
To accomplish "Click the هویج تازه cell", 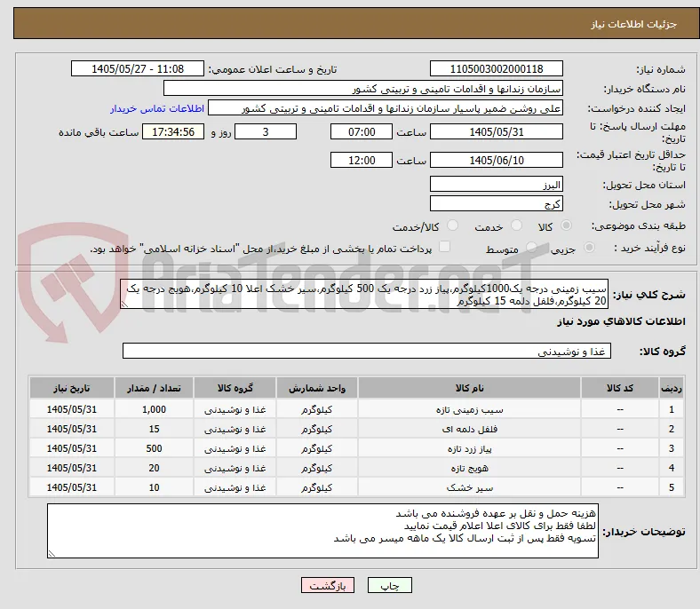I will click(x=469, y=469).
